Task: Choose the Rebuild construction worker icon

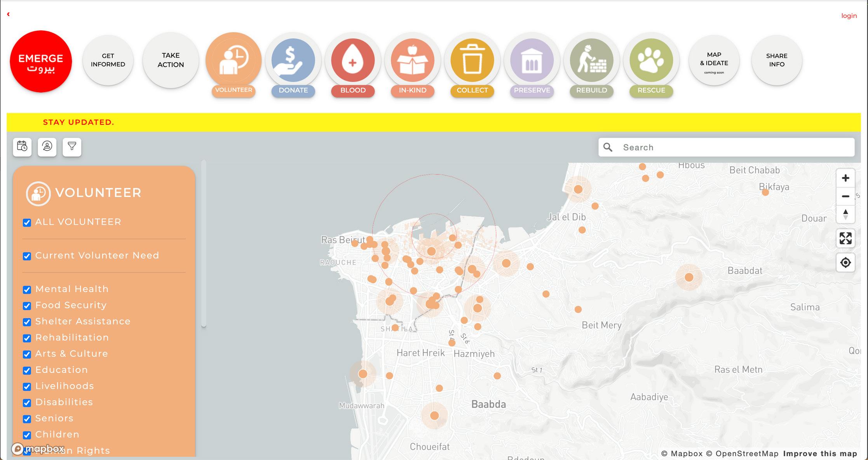Action: [591, 61]
